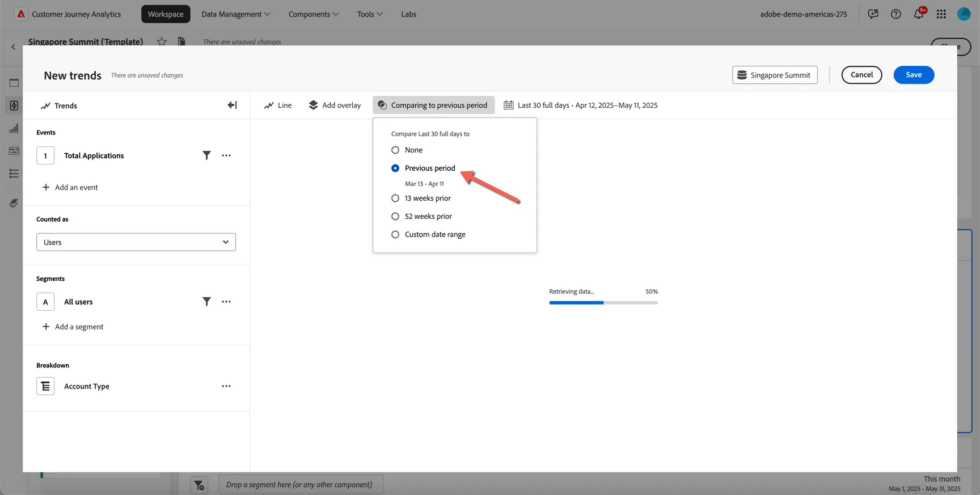This screenshot has width=980, height=495.
Task: Open the Counted as Users dropdown
Action: [x=136, y=242]
